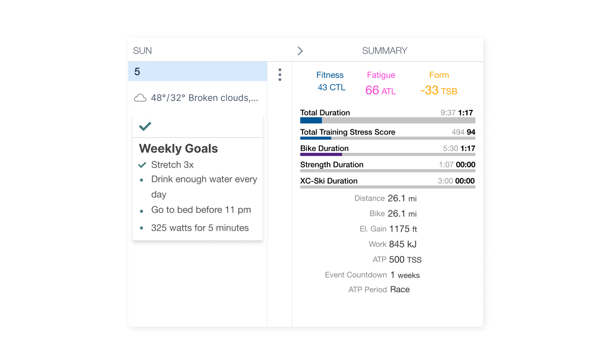Expand the summary with the chevron arrow
The height and width of the screenshot is (364, 611).
[x=300, y=50]
